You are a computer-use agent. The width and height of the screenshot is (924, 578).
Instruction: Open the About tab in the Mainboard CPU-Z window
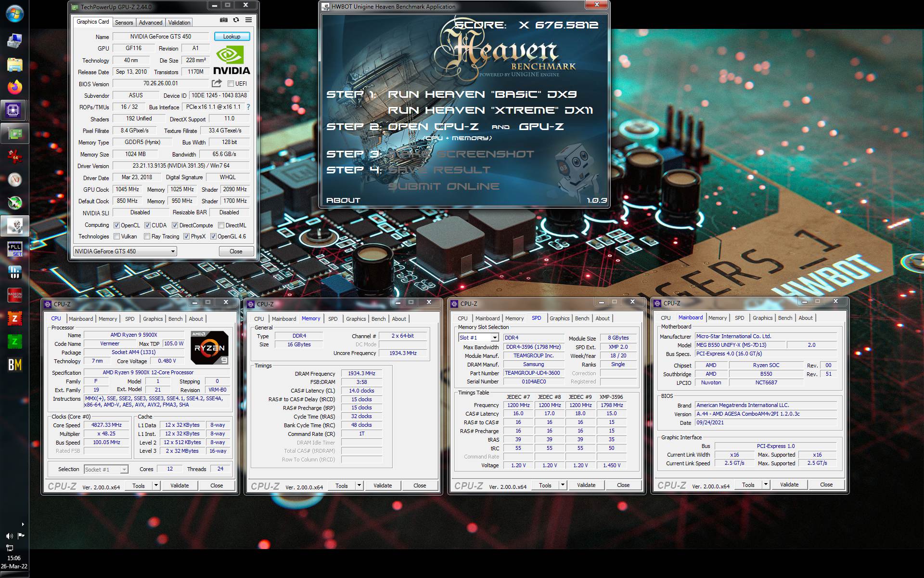[x=805, y=318]
